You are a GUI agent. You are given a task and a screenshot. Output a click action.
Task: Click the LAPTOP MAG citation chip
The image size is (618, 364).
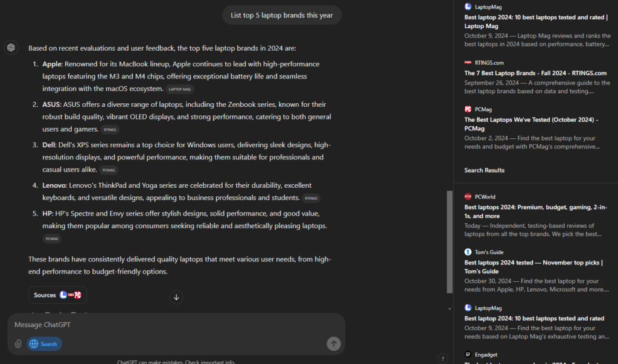click(180, 89)
